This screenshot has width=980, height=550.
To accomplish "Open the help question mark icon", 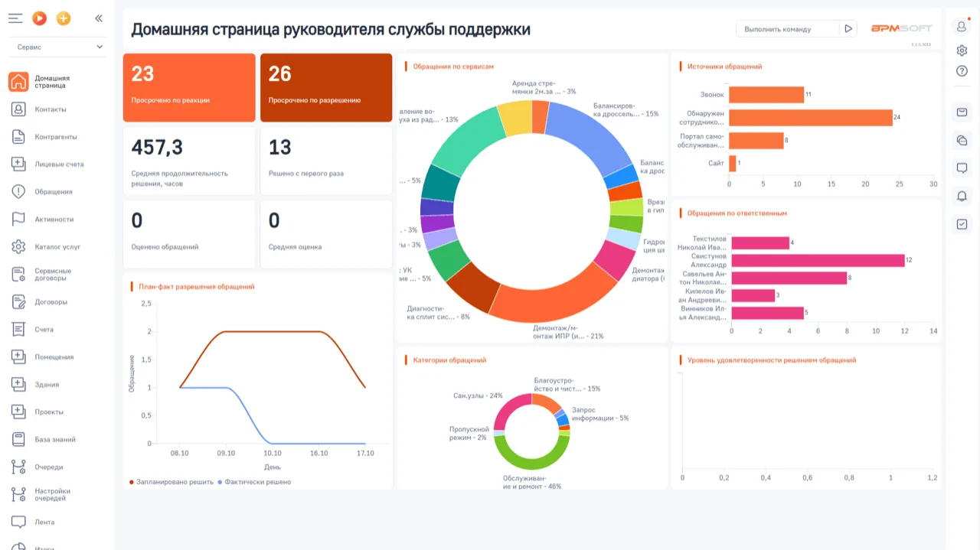I will [962, 71].
